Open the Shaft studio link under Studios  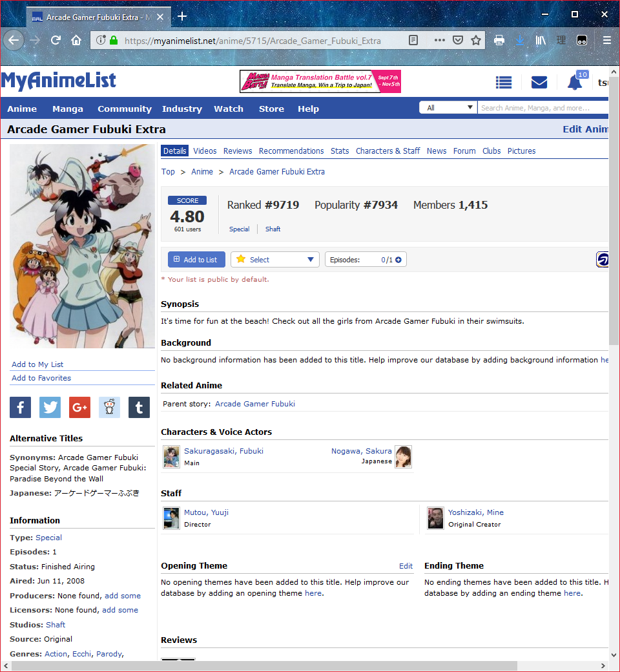(56, 625)
